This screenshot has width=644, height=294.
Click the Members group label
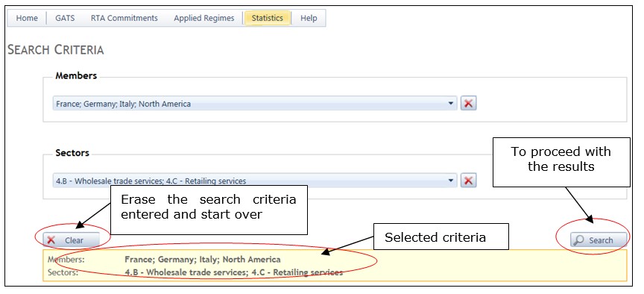click(76, 75)
